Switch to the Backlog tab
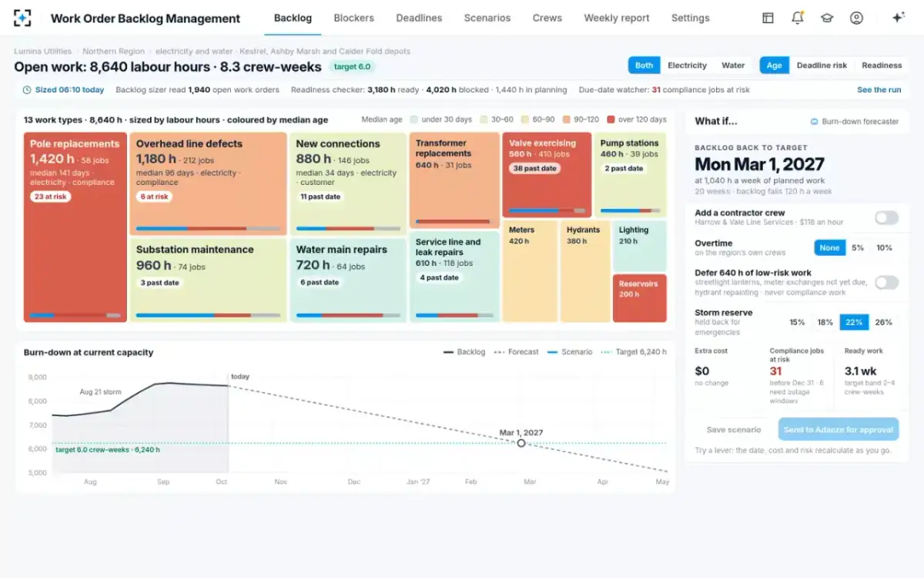 click(293, 18)
